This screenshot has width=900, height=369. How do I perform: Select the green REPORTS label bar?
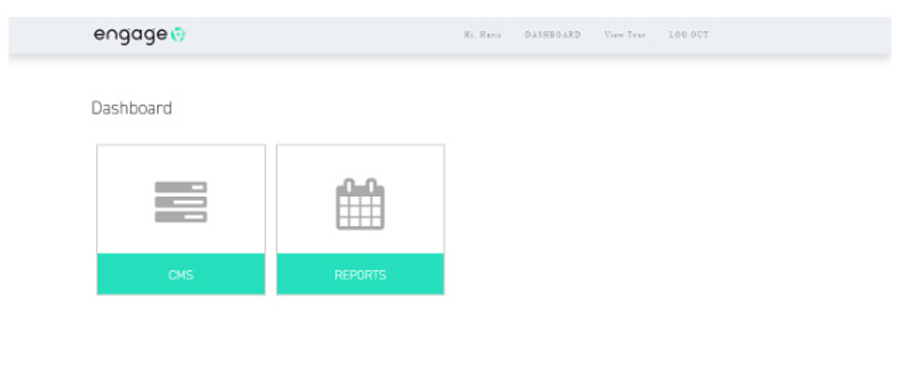360,274
